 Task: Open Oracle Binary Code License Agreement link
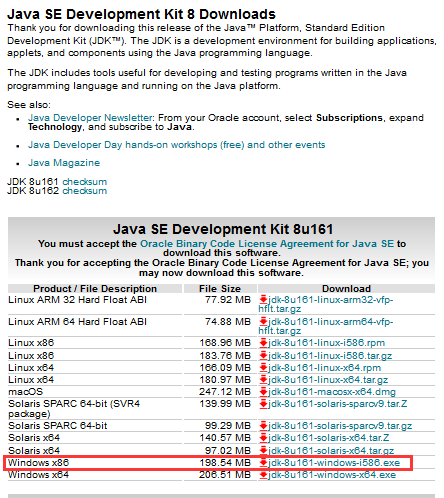pos(267,244)
